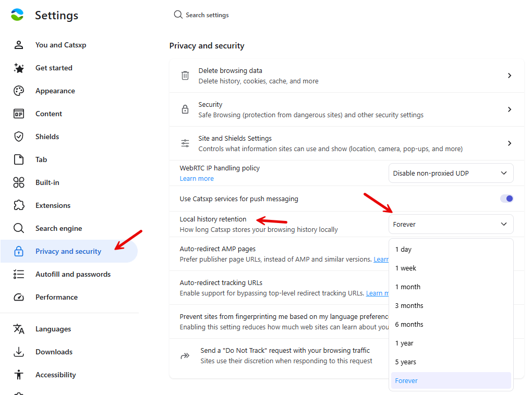Click the Extensions puzzle icon
The height and width of the screenshot is (395, 532).
(19, 205)
